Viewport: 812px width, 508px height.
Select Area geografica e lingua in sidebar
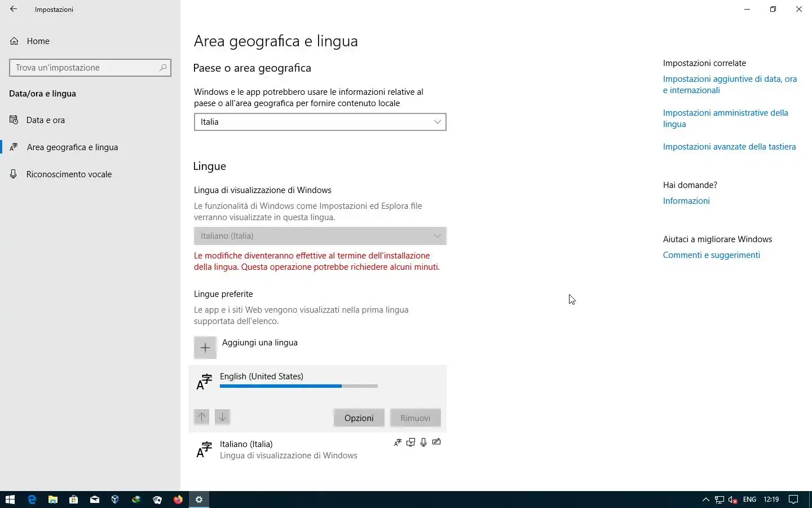(90, 147)
